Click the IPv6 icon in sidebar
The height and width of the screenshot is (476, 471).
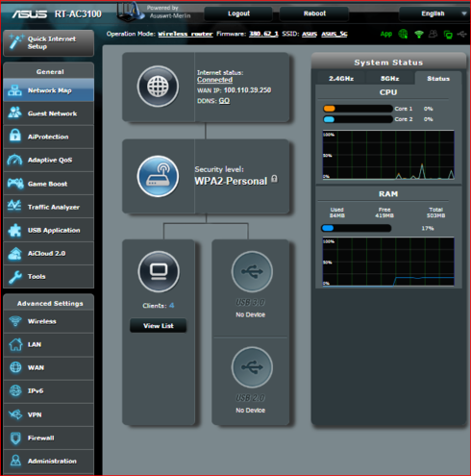15,390
